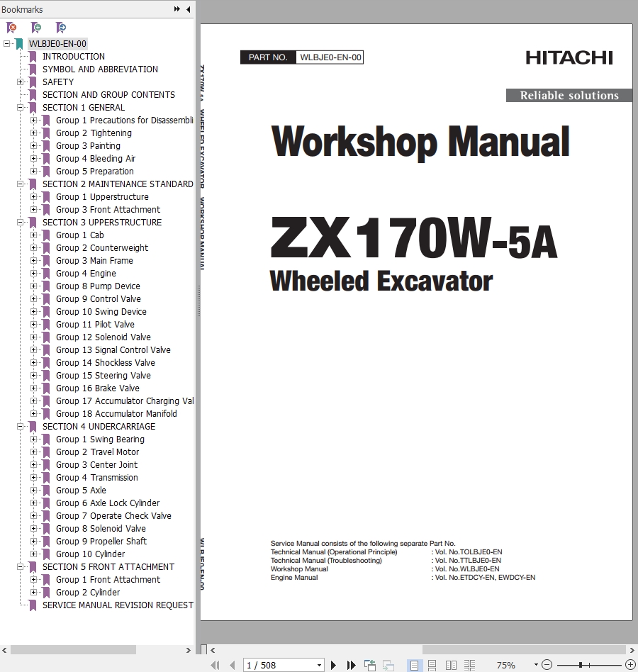Select Group 3 Center Joint bookmark
Image resolution: width=638 pixels, height=672 pixels.
click(96, 464)
